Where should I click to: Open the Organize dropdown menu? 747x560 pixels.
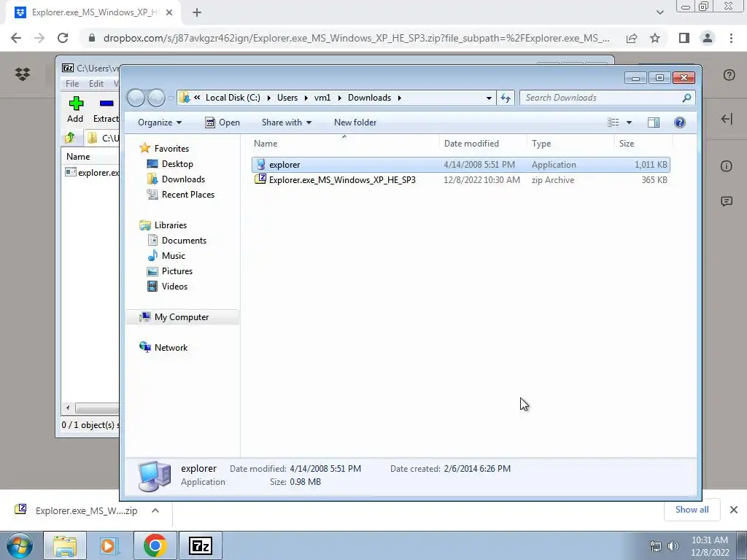160,122
